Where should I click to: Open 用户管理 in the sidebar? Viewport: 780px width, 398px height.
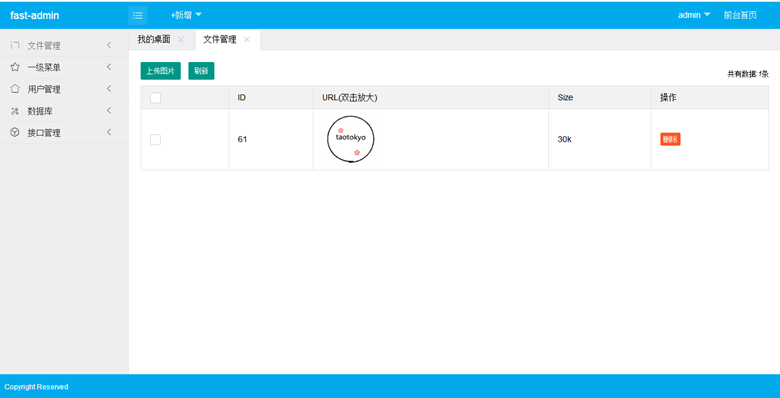click(x=64, y=89)
